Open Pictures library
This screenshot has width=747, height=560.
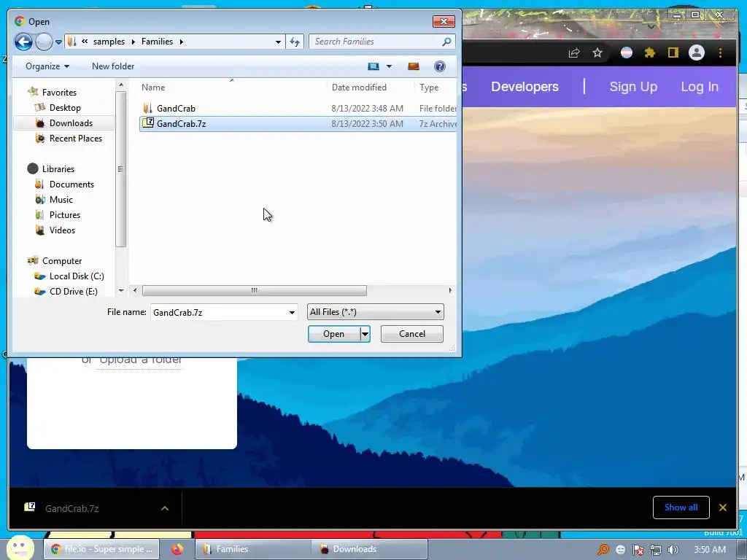coord(64,215)
